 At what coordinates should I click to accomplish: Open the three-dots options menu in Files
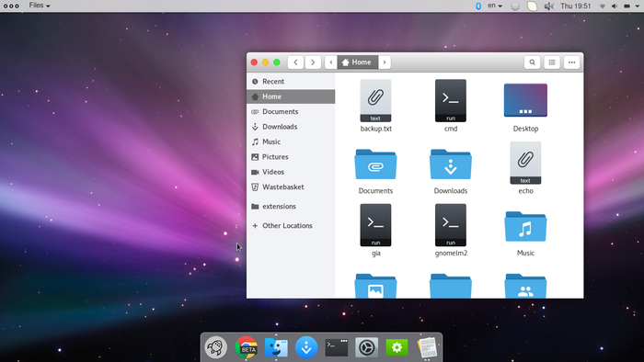(571, 62)
